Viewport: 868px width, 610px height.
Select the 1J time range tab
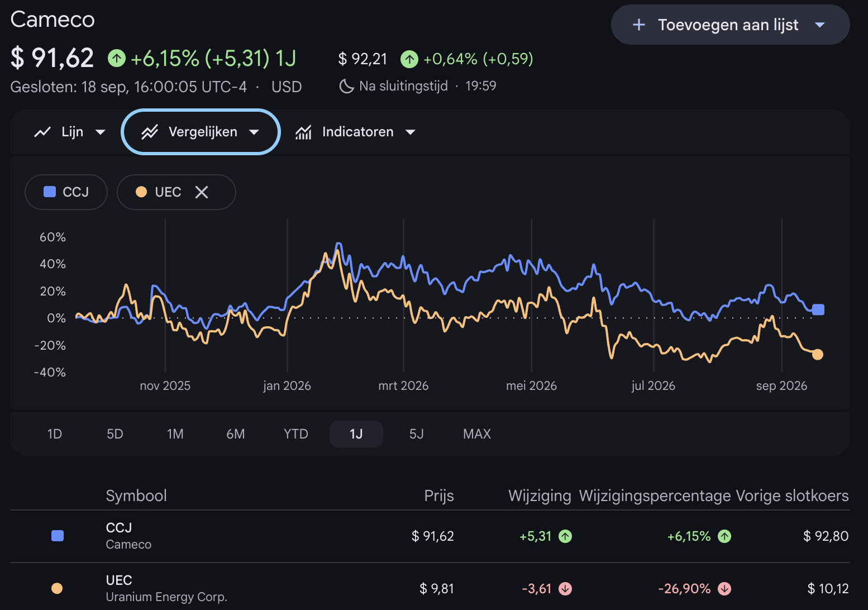tap(356, 434)
